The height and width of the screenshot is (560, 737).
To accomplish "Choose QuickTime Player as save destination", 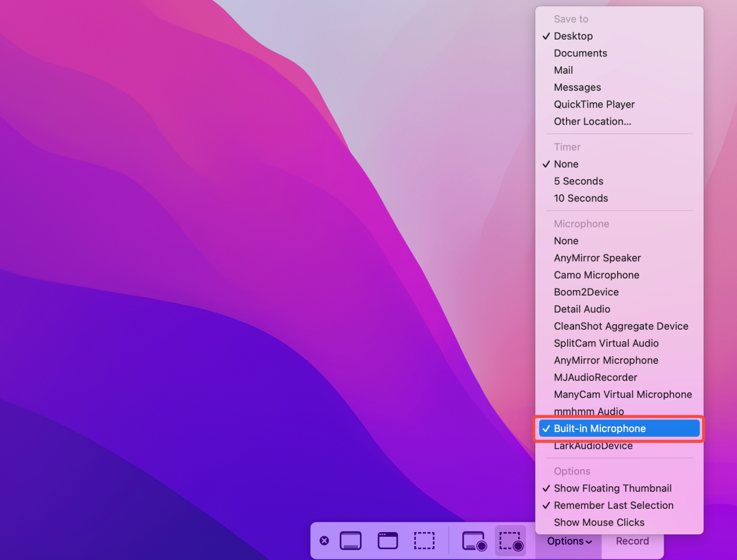I will pyautogui.click(x=594, y=105).
